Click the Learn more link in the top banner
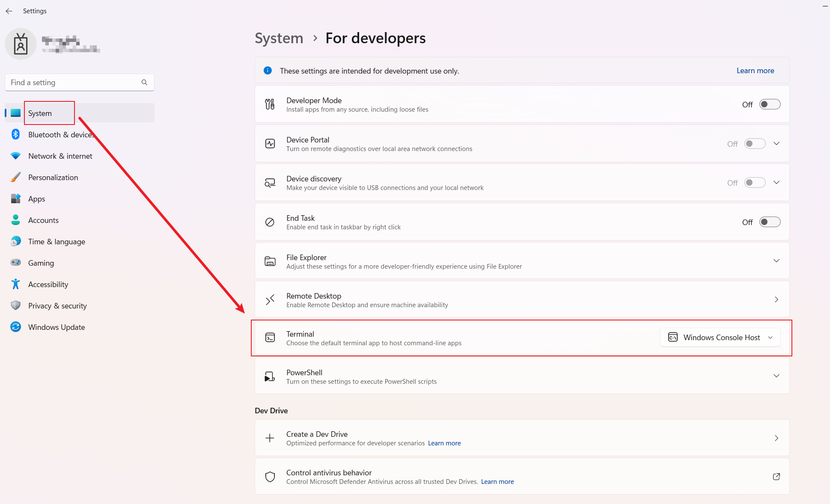The height and width of the screenshot is (504, 830). coord(755,71)
